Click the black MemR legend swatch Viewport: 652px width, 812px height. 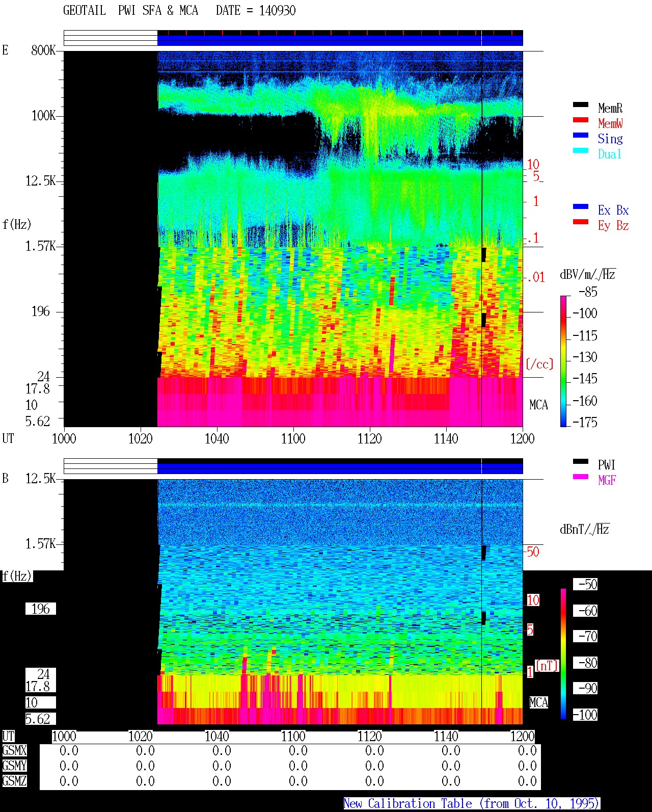(x=581, y=105)
